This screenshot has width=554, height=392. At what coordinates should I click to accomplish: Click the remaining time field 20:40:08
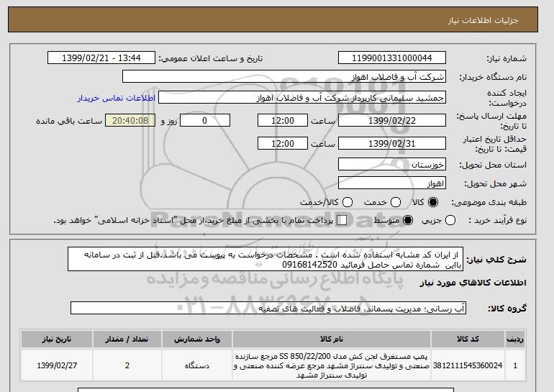click(x=130, y=120)
